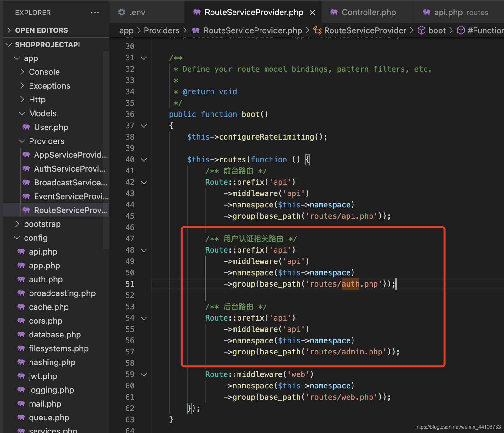Click PHP icon on api.php tab
Screen dimensions: 504x433
click(426, 12)
